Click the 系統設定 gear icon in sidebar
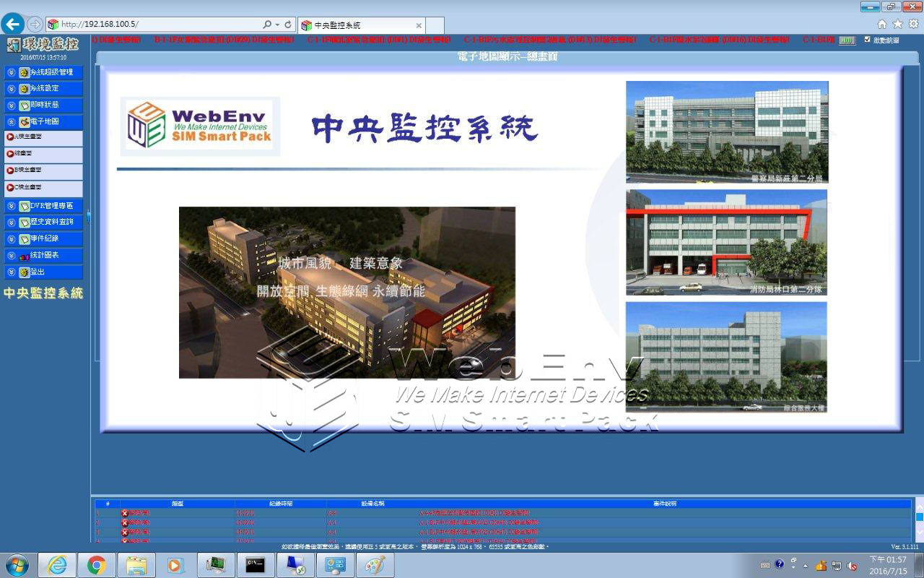This screenshot has height=578, width=924. (24, 89)
